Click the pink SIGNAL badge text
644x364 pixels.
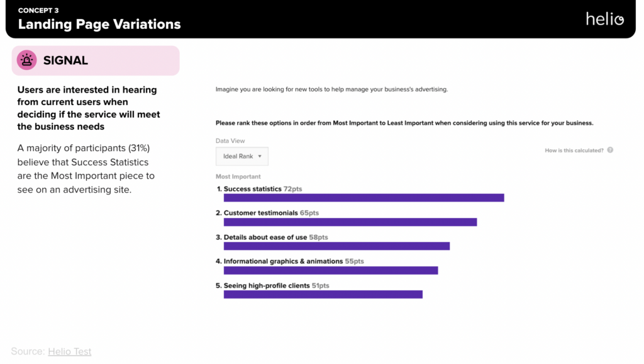point(65,60)
